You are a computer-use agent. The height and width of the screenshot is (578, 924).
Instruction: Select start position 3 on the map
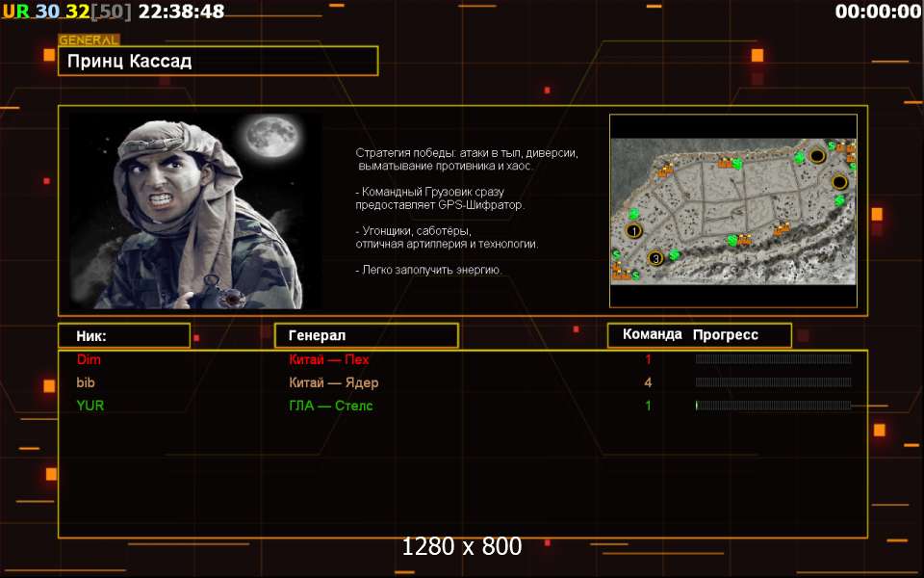tap(655, 258)
